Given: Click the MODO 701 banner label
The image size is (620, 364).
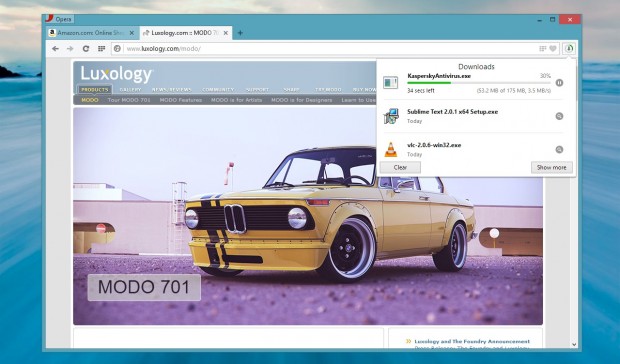Looking at the screenshot, I should tap(144, 287).
